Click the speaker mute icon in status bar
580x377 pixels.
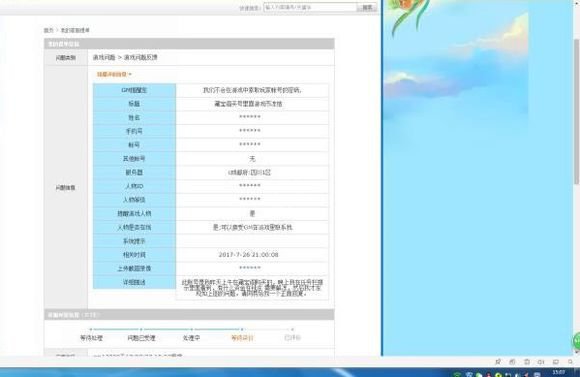(541, 362)
